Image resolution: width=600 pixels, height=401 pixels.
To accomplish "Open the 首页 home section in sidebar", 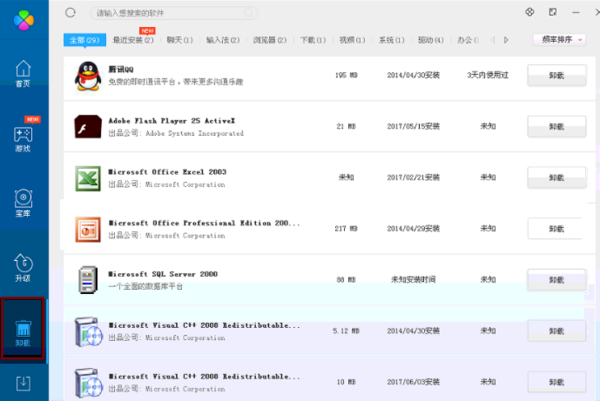I will point(23,74).
